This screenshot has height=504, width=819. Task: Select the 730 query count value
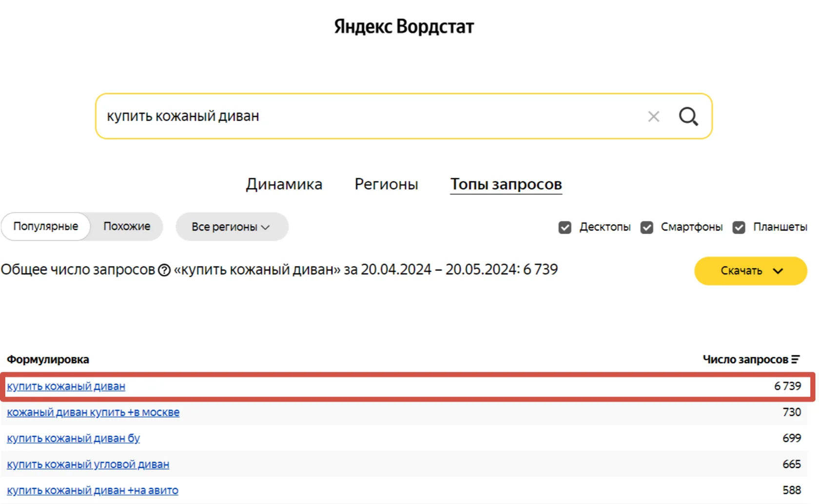click(792, 412)
